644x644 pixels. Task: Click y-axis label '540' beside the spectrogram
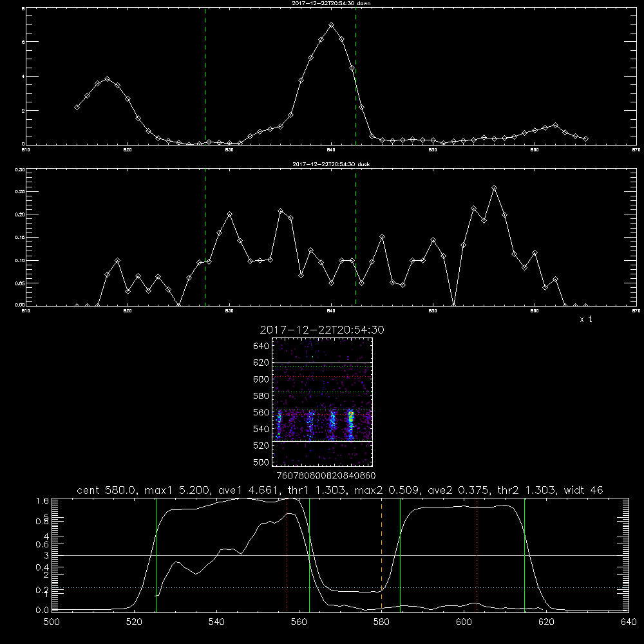[x=261, y=429]
